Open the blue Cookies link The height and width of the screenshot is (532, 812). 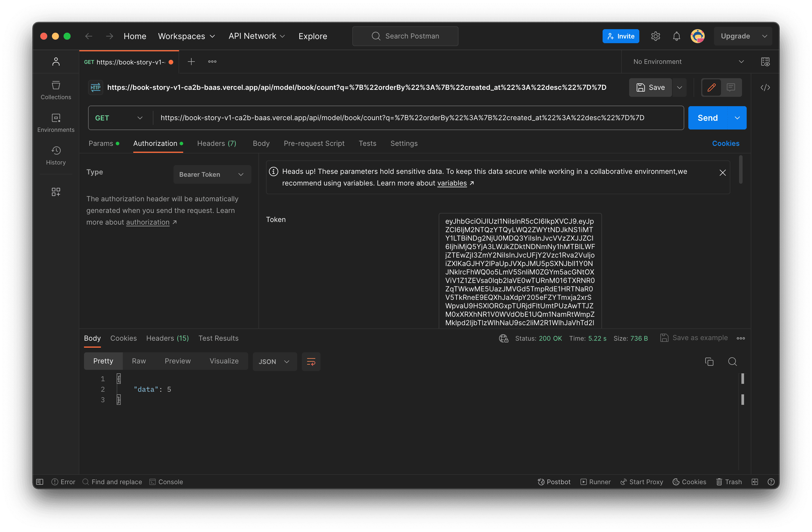tap(725, 143)
